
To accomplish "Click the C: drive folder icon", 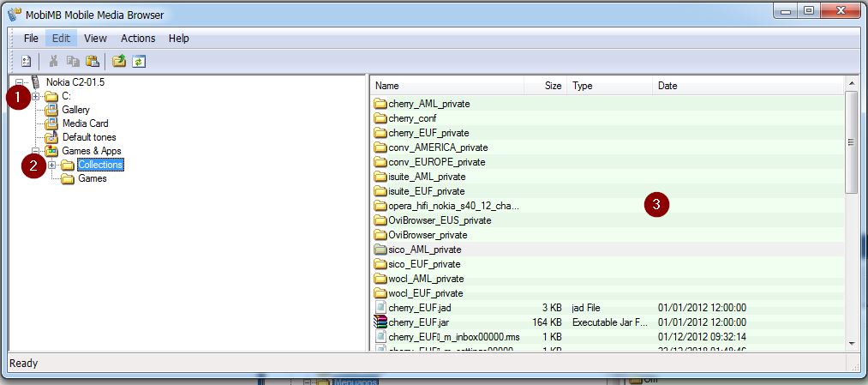I will click(x=51, y=96).
